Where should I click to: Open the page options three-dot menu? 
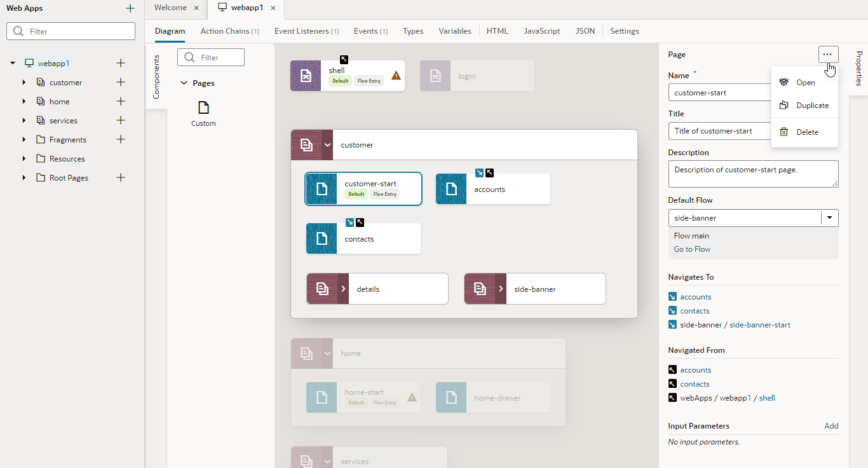click(829, 55)
